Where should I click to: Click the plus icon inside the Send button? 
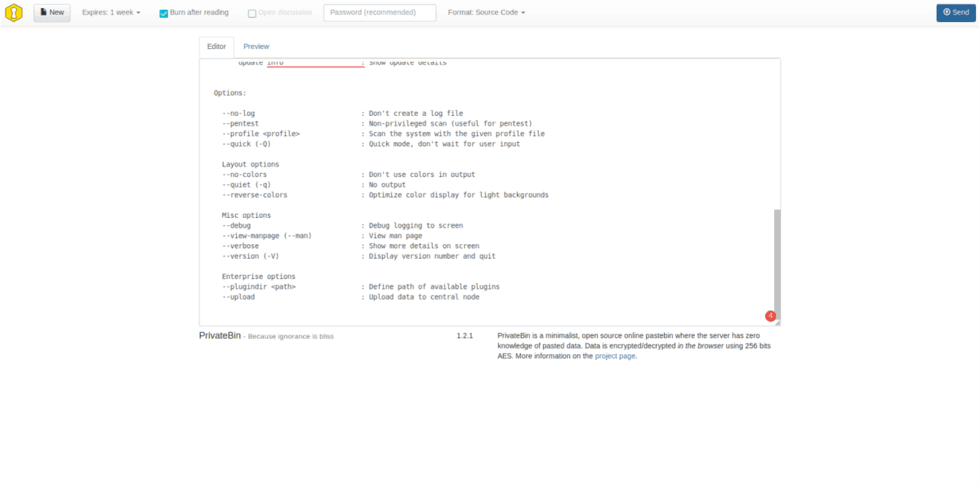(945, 12)
